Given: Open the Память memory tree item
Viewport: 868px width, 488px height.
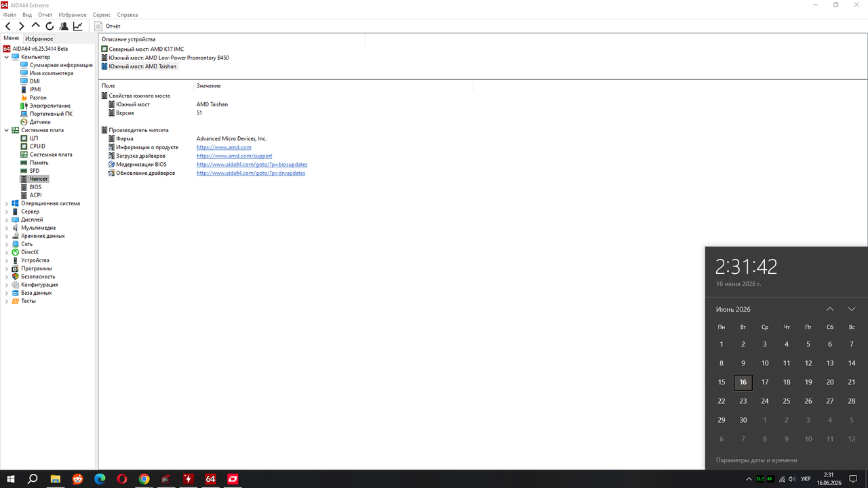Looking at the screenshot, I should [39, 163].
